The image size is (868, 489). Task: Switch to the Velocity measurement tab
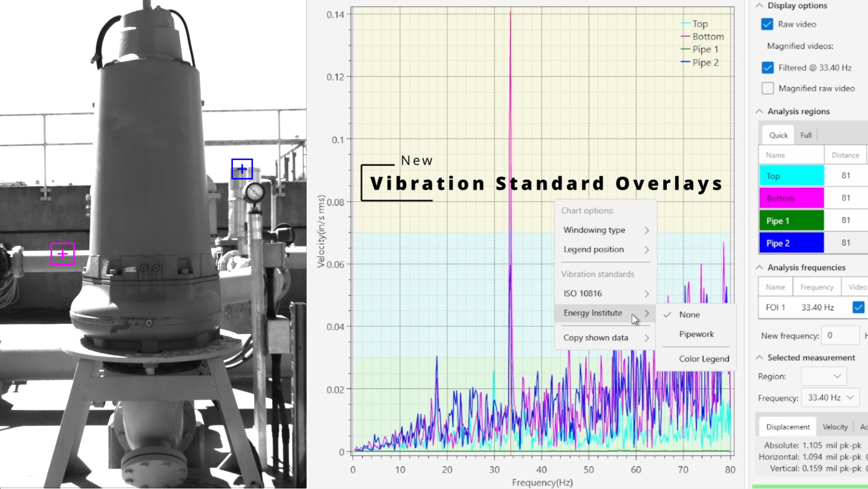(x=835, y=427)
